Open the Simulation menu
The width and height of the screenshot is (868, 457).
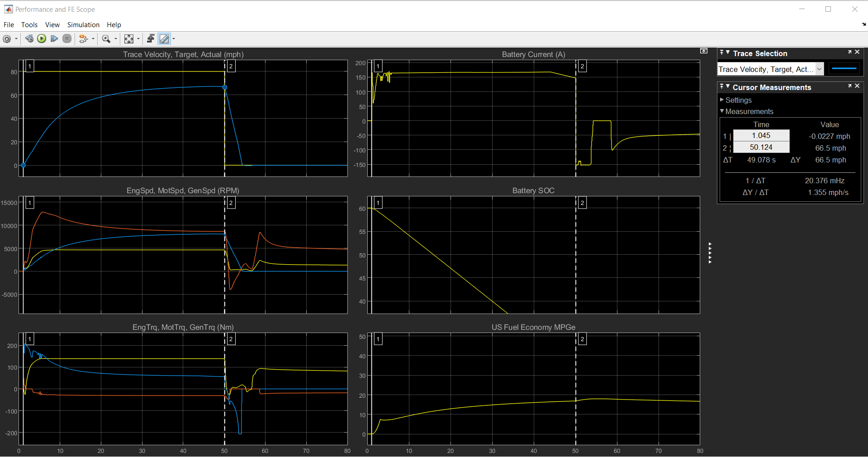pyautogui.click(x=83, y=25)
